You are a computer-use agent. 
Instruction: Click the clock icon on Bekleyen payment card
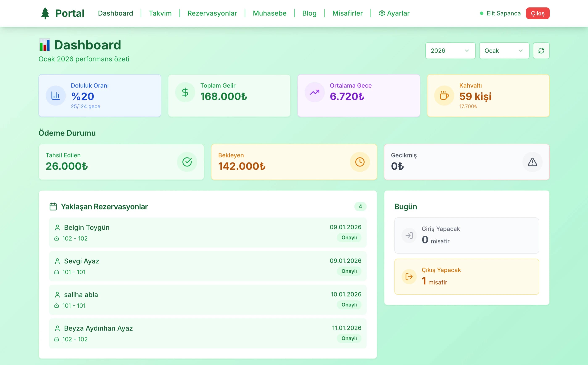360,162
